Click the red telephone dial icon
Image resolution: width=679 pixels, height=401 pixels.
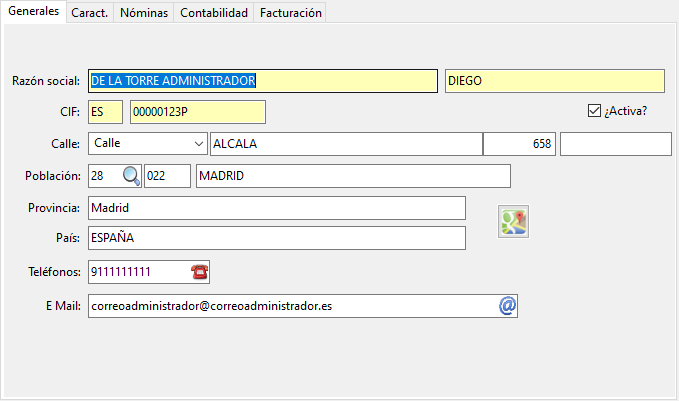[199, 271]
